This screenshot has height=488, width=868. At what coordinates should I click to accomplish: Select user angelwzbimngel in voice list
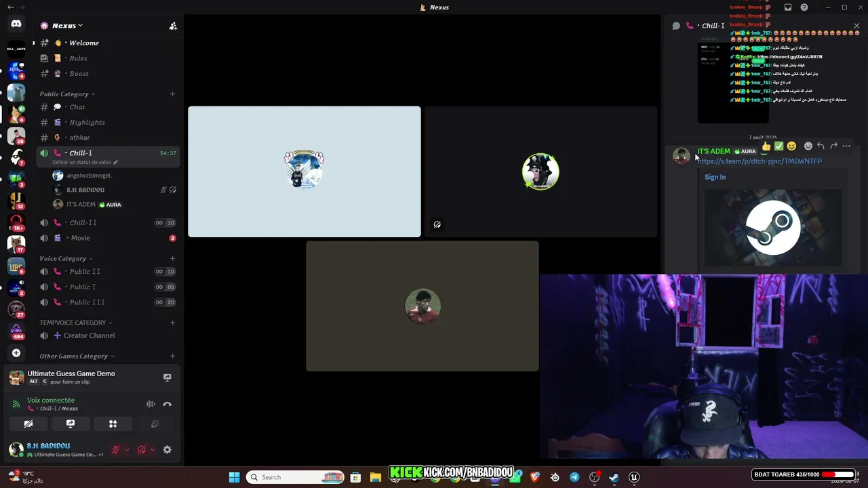(89, 176)
